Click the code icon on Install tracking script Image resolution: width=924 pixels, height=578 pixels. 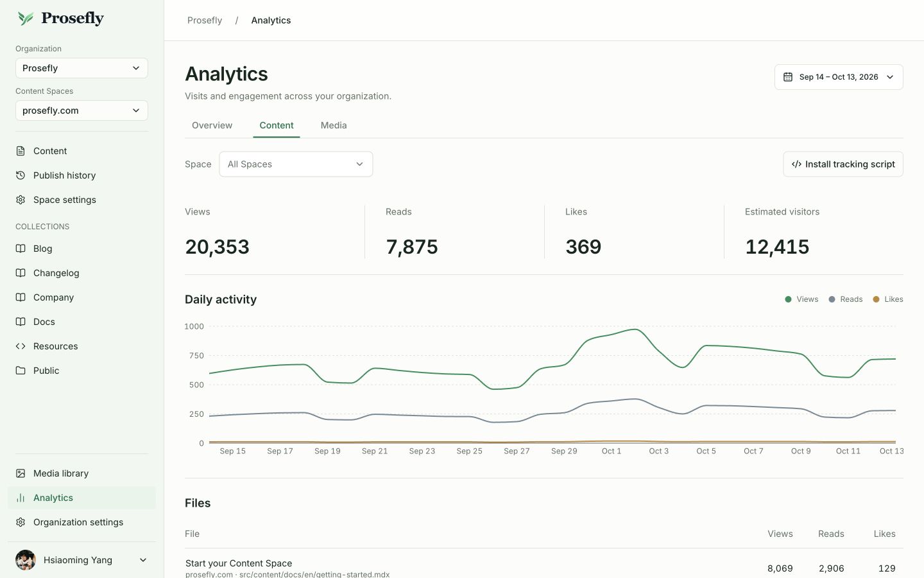796,164
